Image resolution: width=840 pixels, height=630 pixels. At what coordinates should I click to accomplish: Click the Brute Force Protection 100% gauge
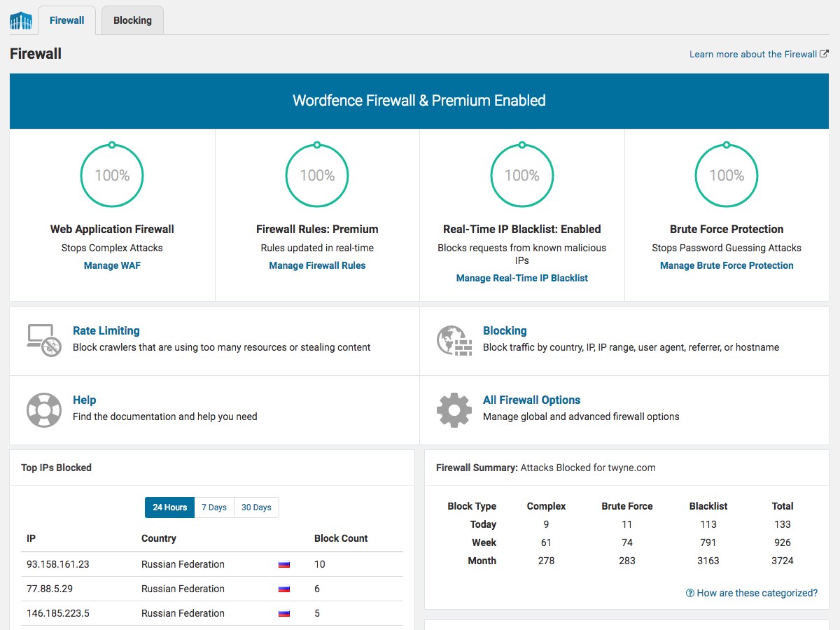click(x=726, y=175)
